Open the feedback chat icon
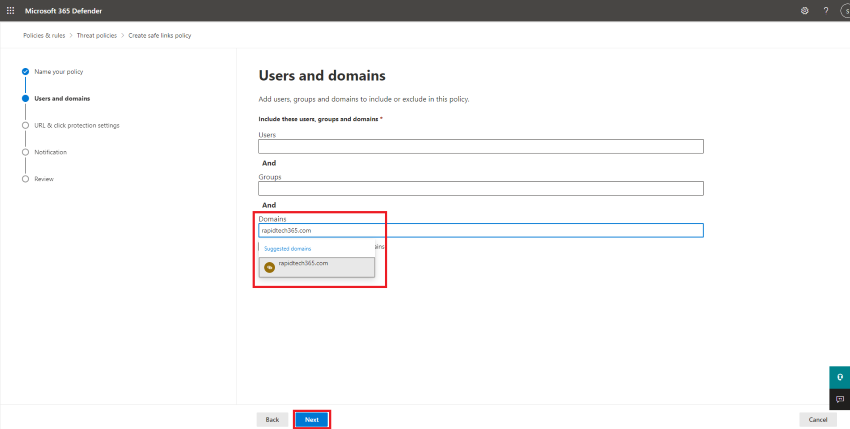850x429 pixels. pos(839,399)
